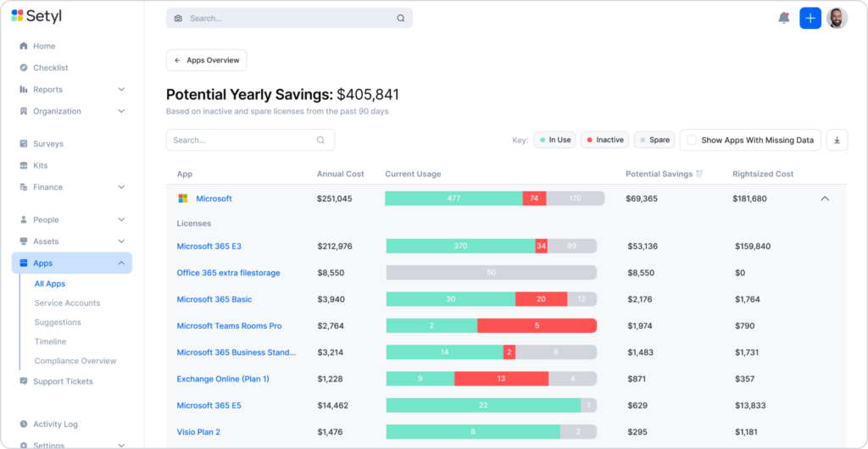The width and height of the screenshot is (868, 449).
Task: Go back to Apps Overview
Action: click(207, 60)
